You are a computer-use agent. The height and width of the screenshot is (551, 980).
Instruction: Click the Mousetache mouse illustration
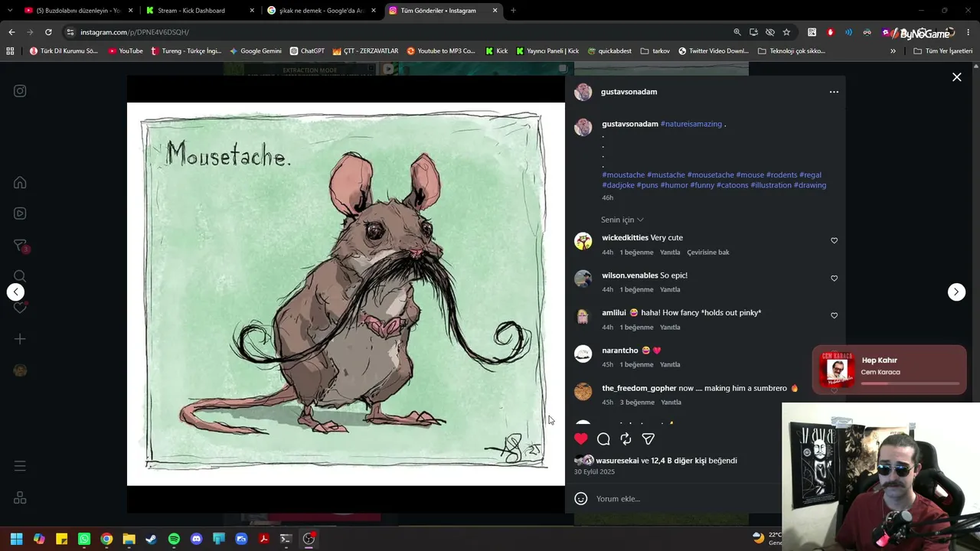click(346, 294)
